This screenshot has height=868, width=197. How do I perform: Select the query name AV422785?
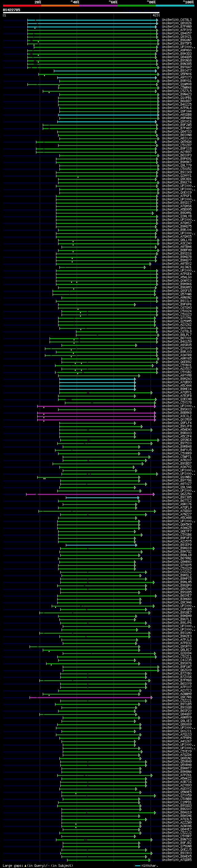11,10
